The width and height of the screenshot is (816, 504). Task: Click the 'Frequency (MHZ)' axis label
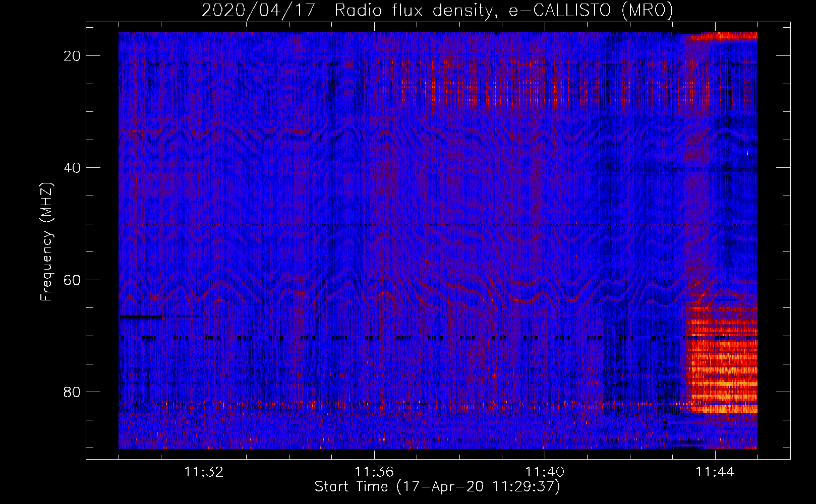tap(46, 242)
